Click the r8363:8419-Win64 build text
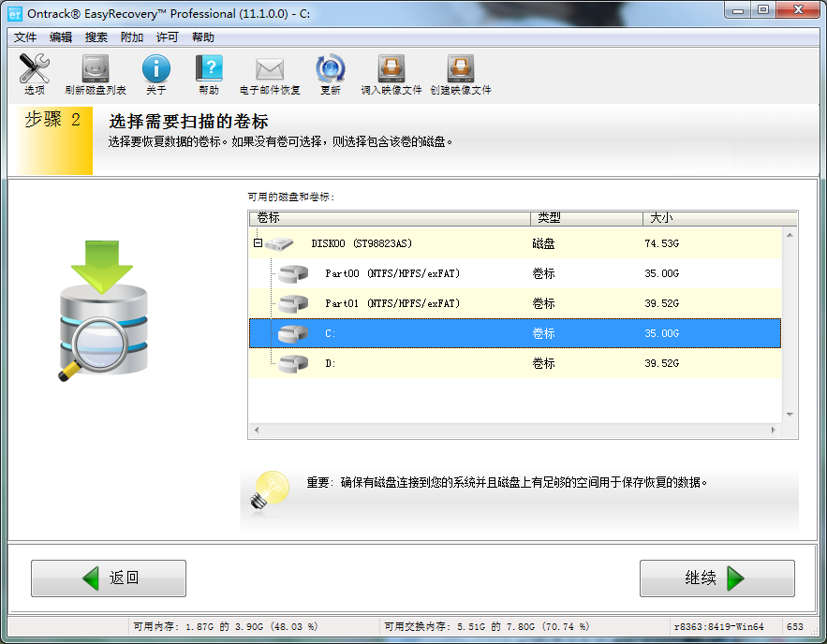The height and width of the screenshot is (644, 827). [719, 626]
